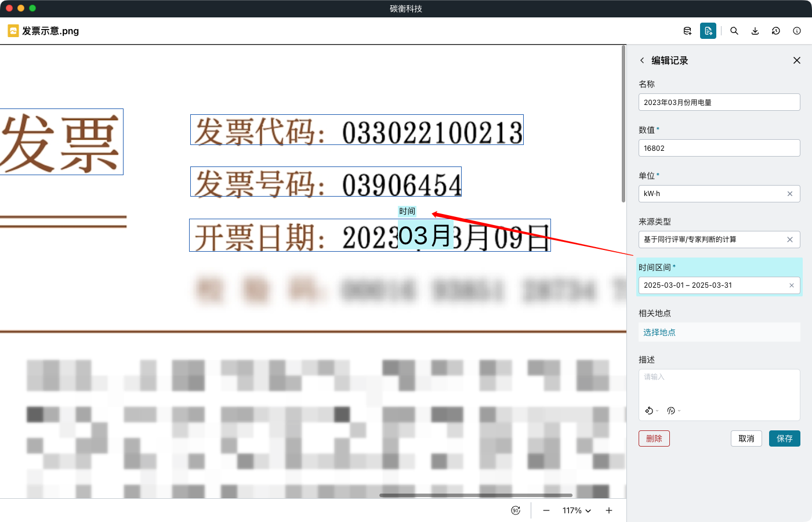The image size is (812, 522).
Task: Select the second AI assist icon in description
Action: (x=670, y=410)
